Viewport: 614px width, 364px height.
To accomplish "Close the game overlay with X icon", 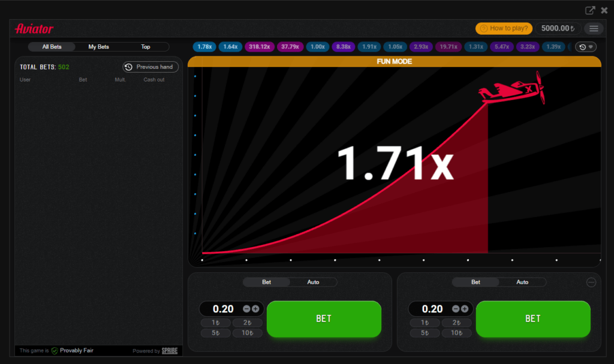I will tap(604, 10).
